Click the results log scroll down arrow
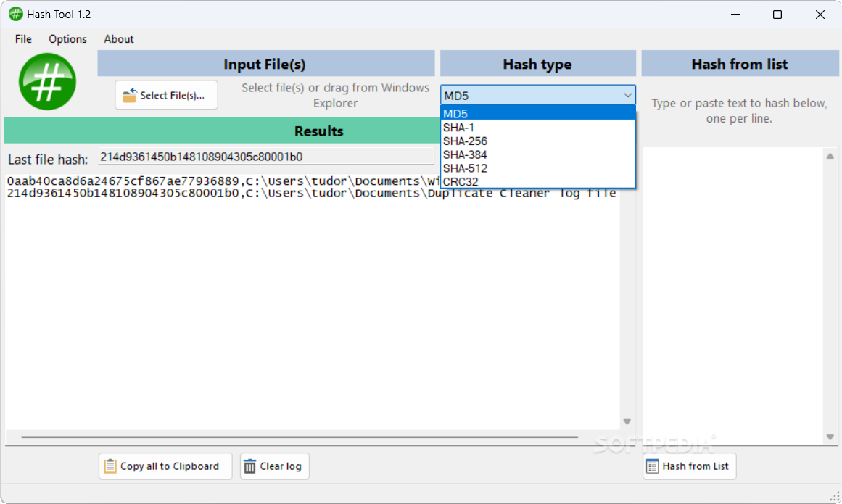Image resolution: width=842 pixels, height=504 pixels. [x=627, y=422]
